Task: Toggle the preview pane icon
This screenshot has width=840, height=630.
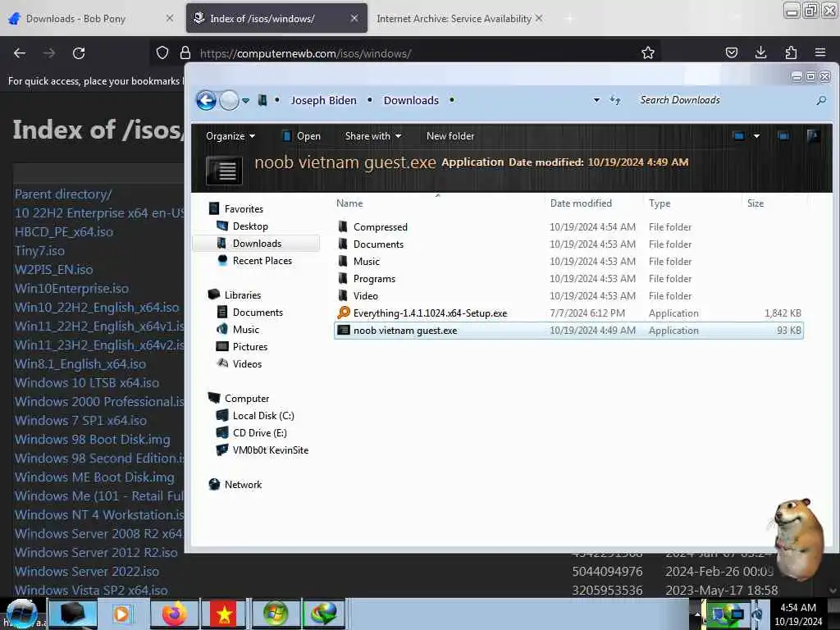Action: click(x=783, y=136)
